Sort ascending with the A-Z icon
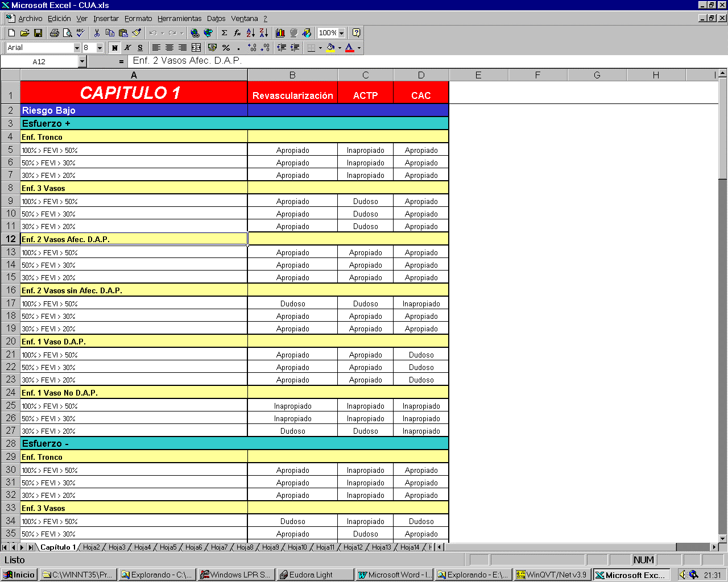Viewport: 728px width, 582px height. (x=250, y=33)
